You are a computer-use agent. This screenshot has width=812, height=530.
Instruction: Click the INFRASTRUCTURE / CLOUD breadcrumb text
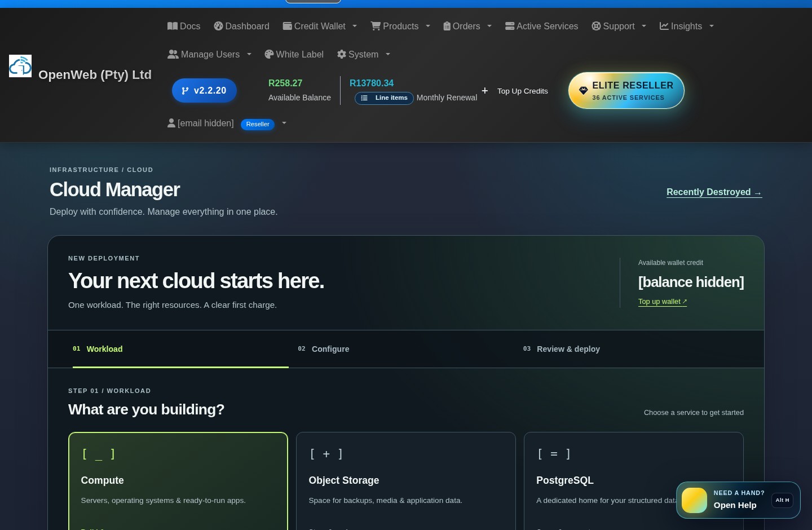coord(101,170)
